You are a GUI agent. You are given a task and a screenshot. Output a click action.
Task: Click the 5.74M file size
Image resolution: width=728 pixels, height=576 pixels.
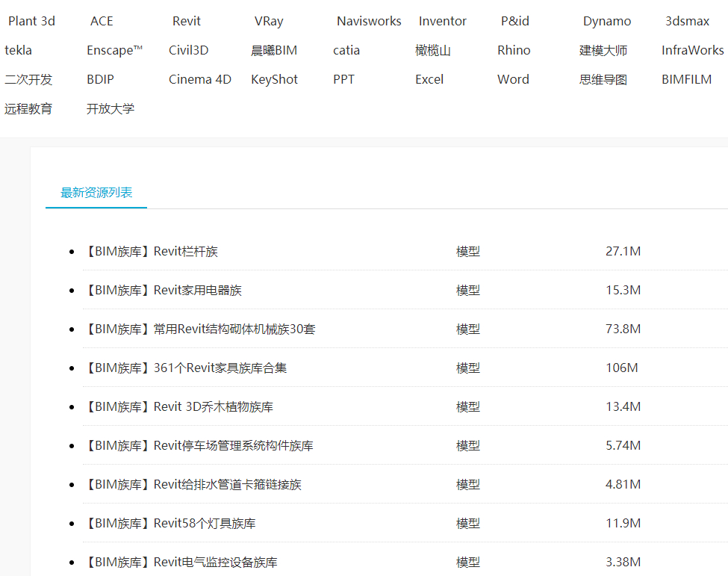[623, 445]
